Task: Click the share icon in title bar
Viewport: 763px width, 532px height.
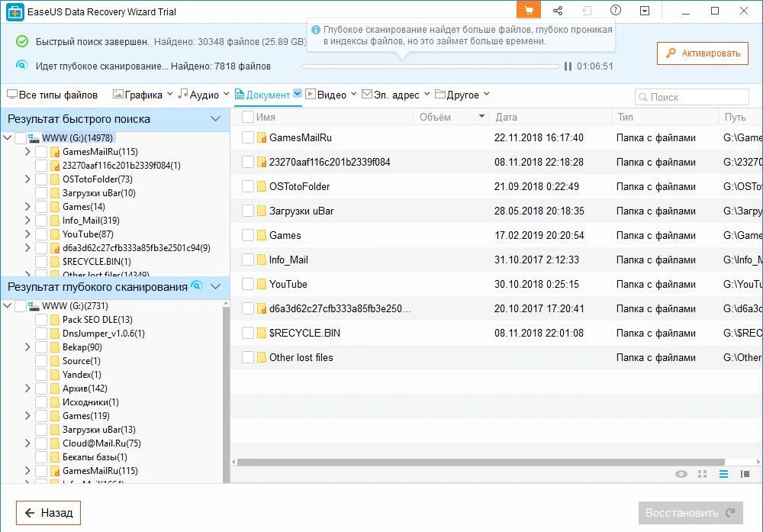Action: [558, 11]
